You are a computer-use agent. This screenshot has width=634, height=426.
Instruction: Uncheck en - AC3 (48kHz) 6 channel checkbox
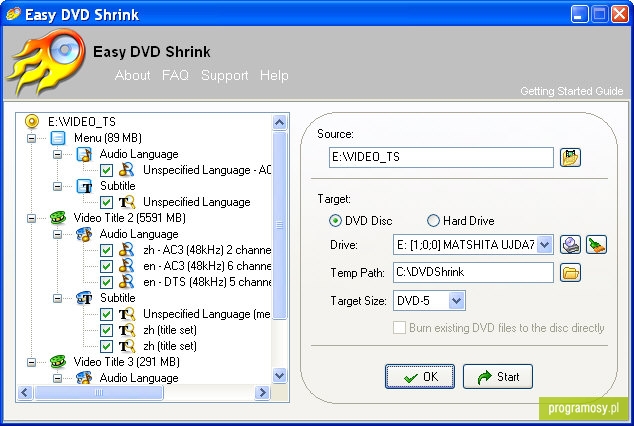(106, 266)
